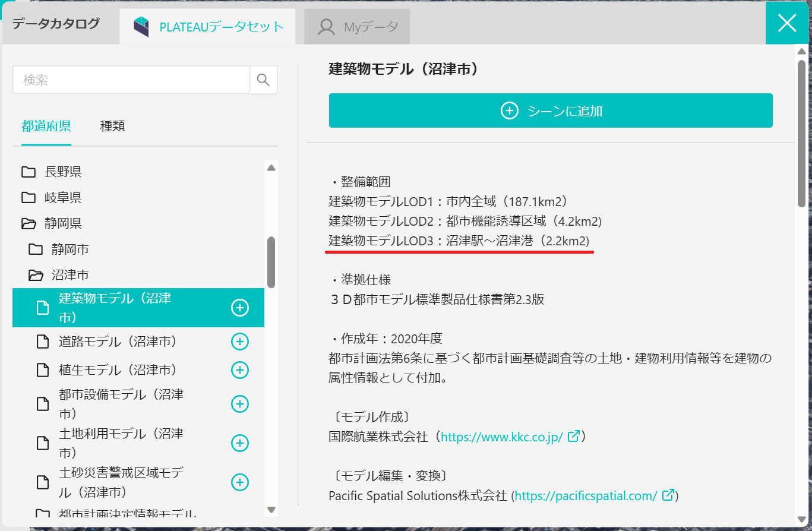This screenshot has width=812, height=531.
Task: Click the plus icon for 都市設備モデル（沼津市）
Action: pyautogui.click(x=240, y=403)
